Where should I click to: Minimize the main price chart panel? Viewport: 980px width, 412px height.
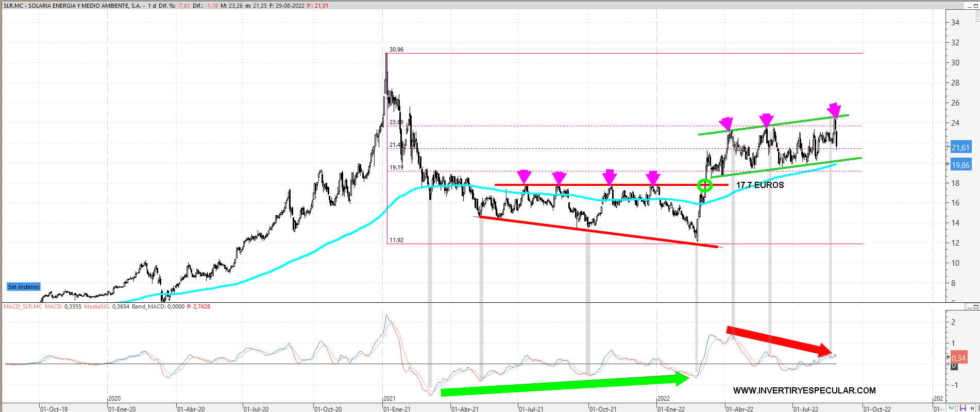[x=969, y=6]
